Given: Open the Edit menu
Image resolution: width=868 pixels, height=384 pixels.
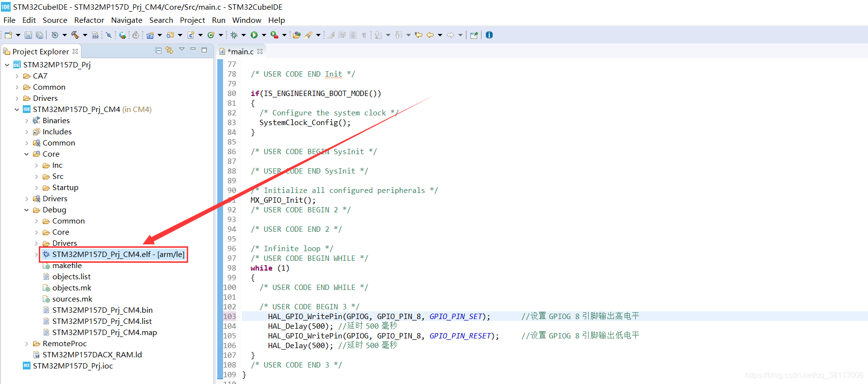Looking at the screenshot, I should (x=29, y=20).
